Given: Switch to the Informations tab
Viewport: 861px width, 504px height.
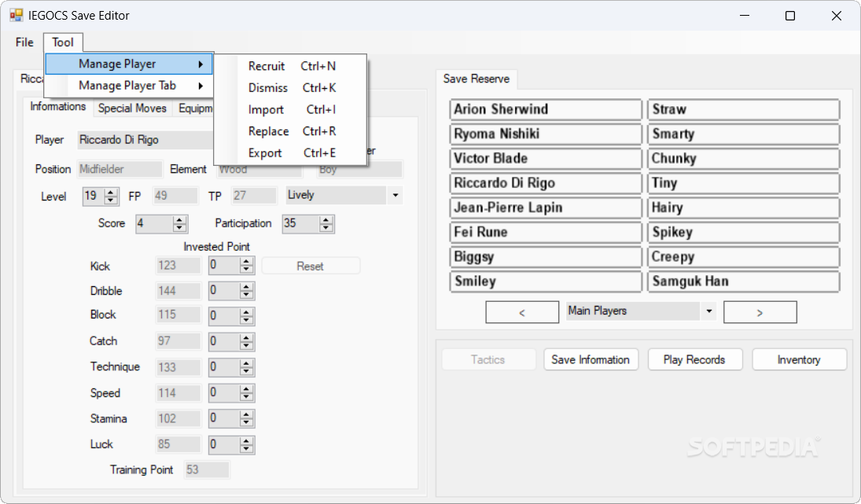Looking at the screenshot, I should tap(57, 106).
